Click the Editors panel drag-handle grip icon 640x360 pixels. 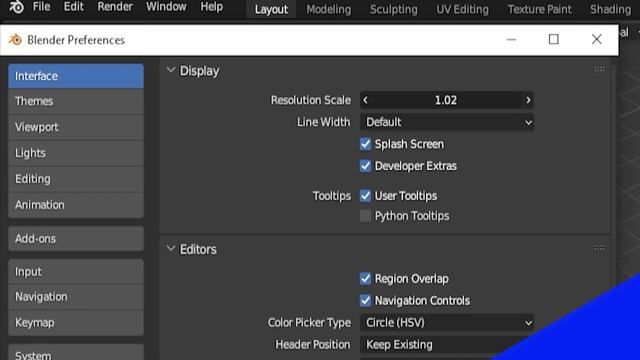click(599, 247)
